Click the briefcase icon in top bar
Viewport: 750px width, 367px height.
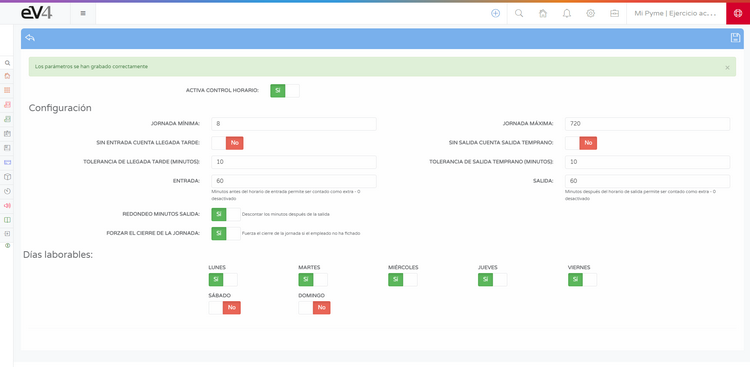[x=615, y=13]
